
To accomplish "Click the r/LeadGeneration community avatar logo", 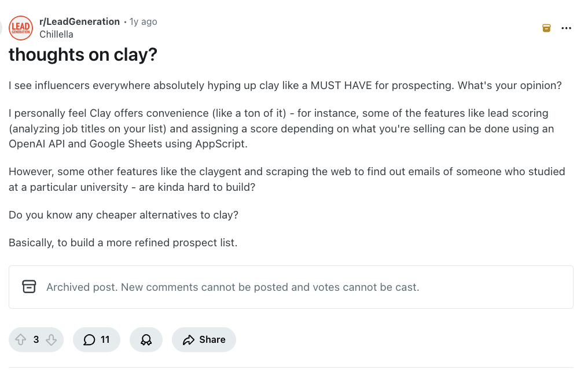I will point(21,27).
